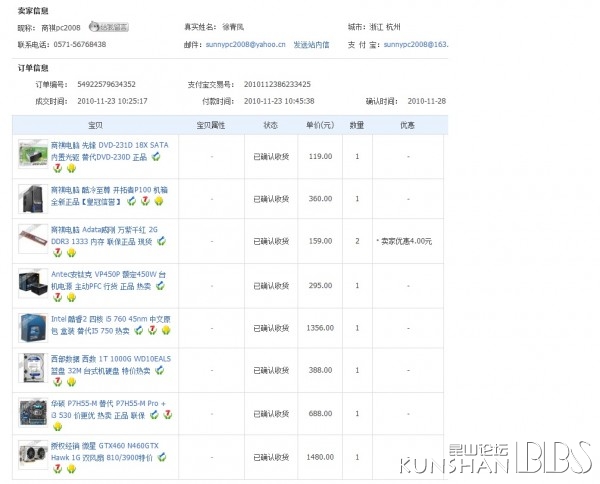Select order number 54922579634352
The height and width of the screenshot is (484, 600).
pyautogui.click(x=106, y=84)
